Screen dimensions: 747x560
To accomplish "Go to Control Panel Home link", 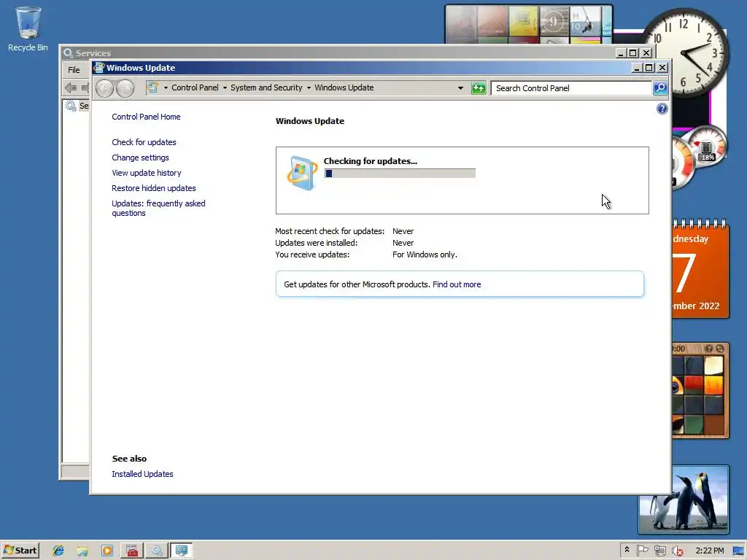I will [x=146, y=117].
